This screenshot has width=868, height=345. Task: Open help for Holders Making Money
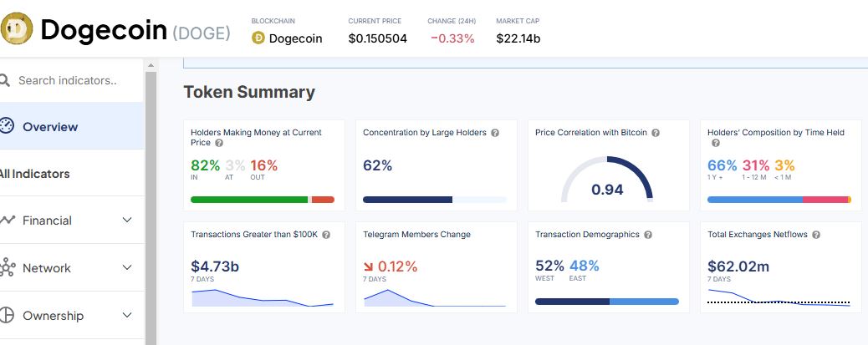[219, 143]
